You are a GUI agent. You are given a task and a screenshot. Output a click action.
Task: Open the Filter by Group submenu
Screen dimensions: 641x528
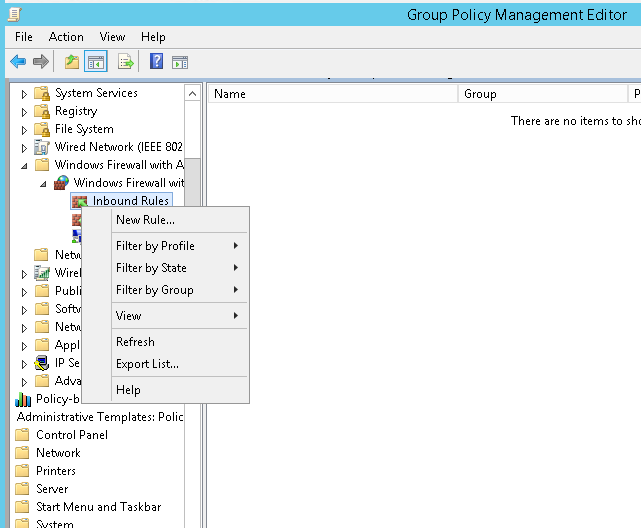click(x=179, y=290)
